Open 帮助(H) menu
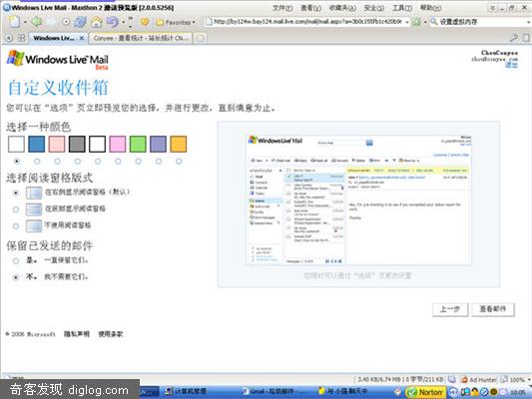 (x=430, y=7)
